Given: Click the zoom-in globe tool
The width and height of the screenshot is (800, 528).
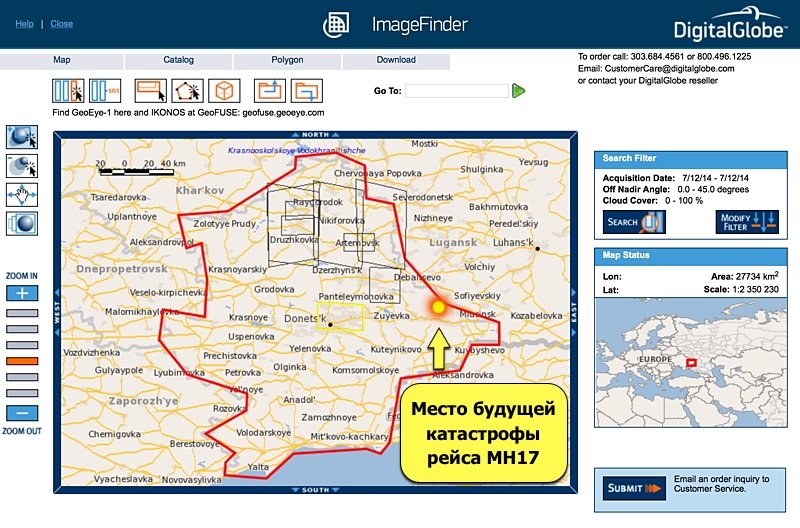Looking at the screenshot, I should (x=22, y=136).
